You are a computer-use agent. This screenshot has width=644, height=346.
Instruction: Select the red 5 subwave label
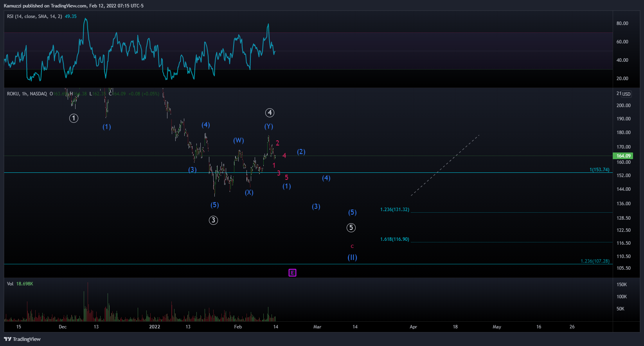pyautogui.click(x=286, y=177)
